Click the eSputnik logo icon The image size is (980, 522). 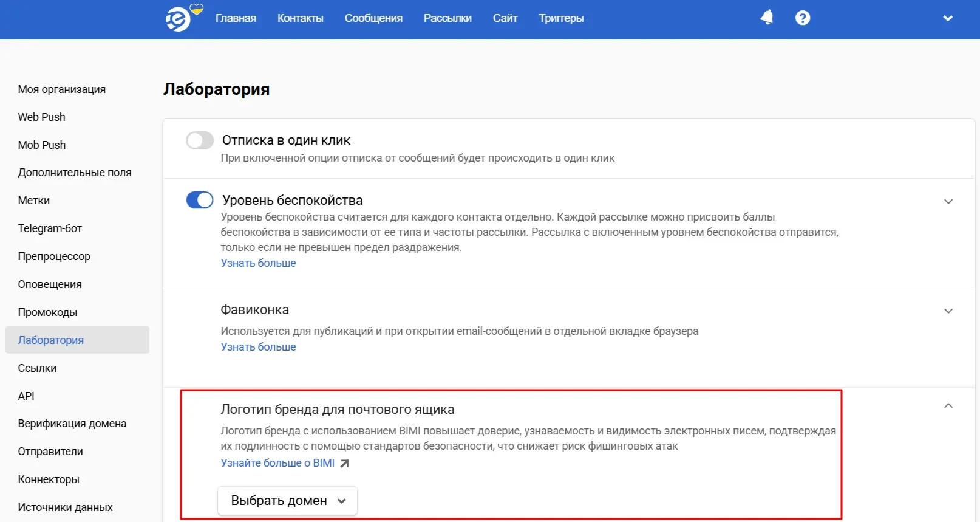179,19
